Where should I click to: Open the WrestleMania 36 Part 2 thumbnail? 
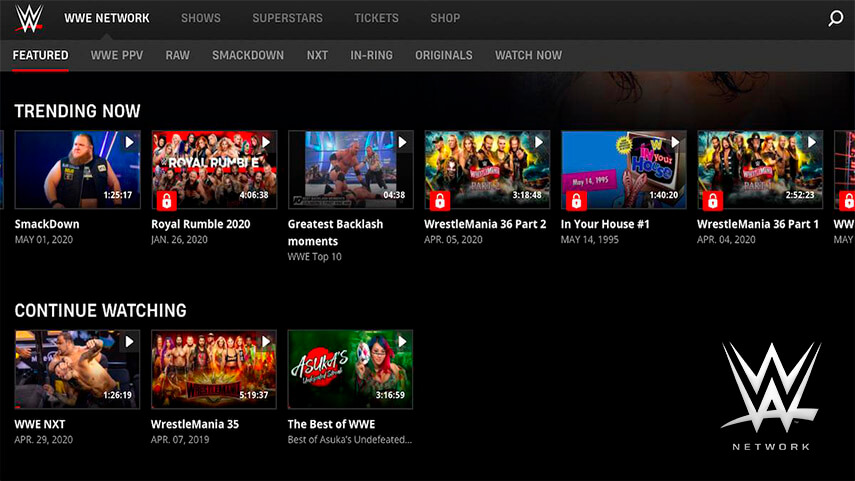pos(487,170)
